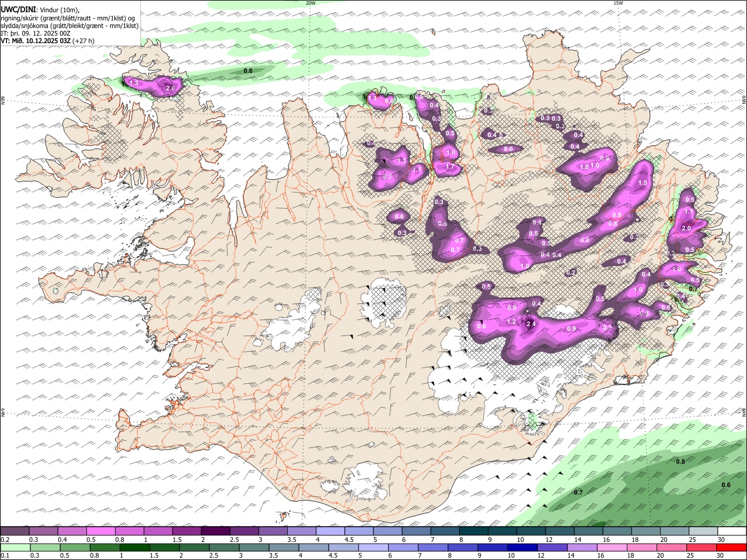Click the 'slydda/snjókoma (grátt/bleikt/grænt' description line
The width and height of the screenshot is (747, 560).
pyautogui.click(x=69, y=26)
